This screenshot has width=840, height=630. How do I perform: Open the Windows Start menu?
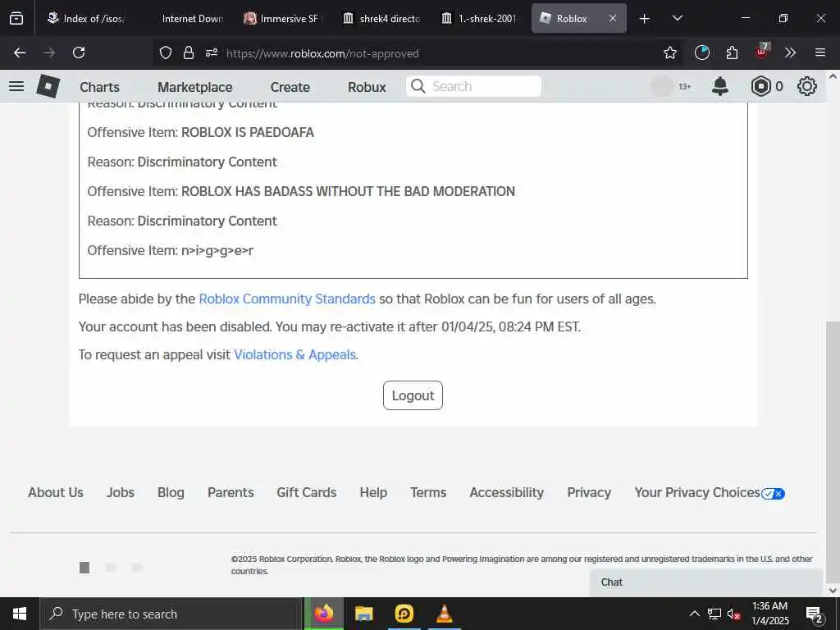pyautogui.click(x=20, y=614)
